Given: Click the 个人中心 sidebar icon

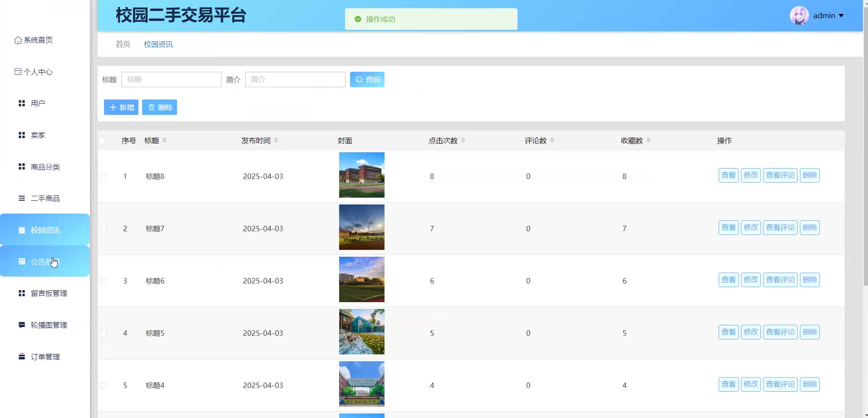Looking at the screenshot, I should pos(18,72).
